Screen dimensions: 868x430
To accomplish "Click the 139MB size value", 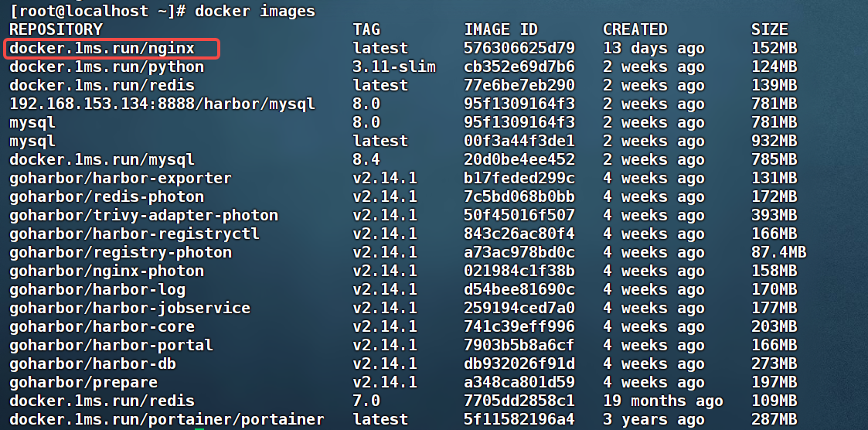I will pos(774,85).
